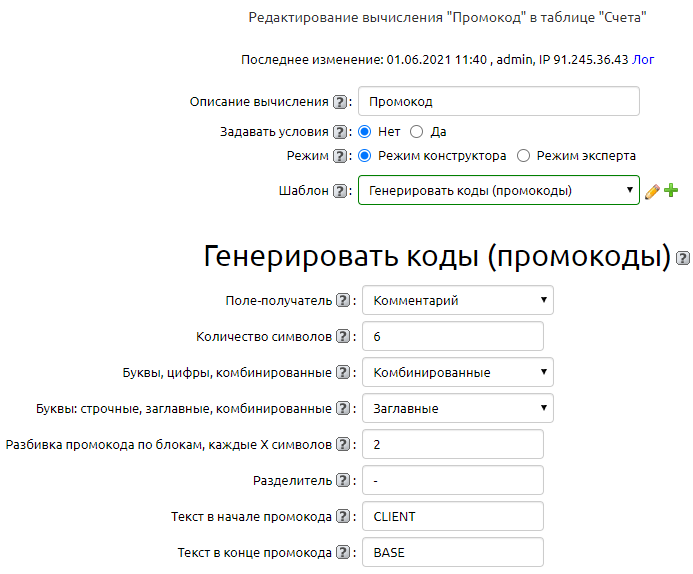Show the help hint for "Режим"
This screenshot has width=693, height=574.
click(341, 156)
